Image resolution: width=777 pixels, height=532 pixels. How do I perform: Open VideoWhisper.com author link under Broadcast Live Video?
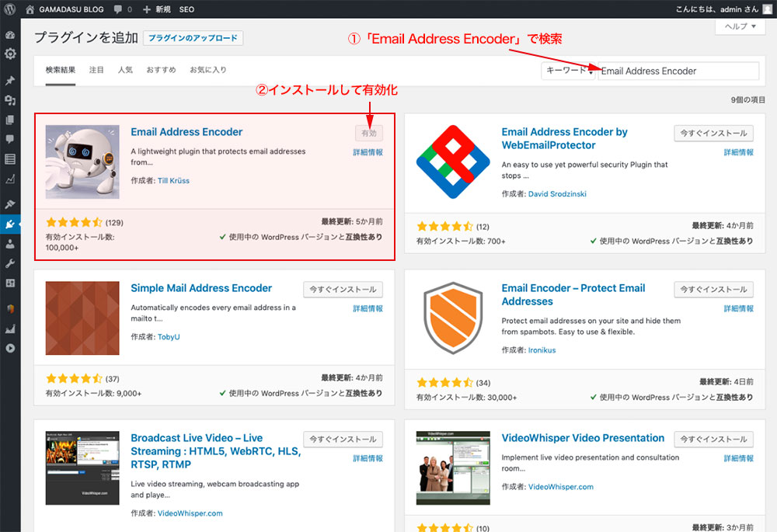pyautogui.click(x=190, y=513)
